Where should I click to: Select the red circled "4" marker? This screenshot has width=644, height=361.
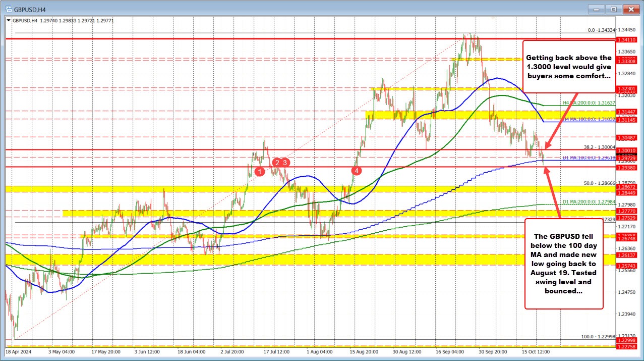tap(357, 171)
